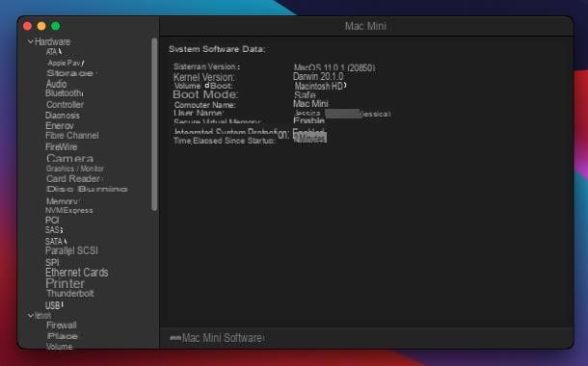This screenshot has width=588, height=366.
Task: Click the Computer Name label
Action: pyautogui.click(x=204, y=105)
